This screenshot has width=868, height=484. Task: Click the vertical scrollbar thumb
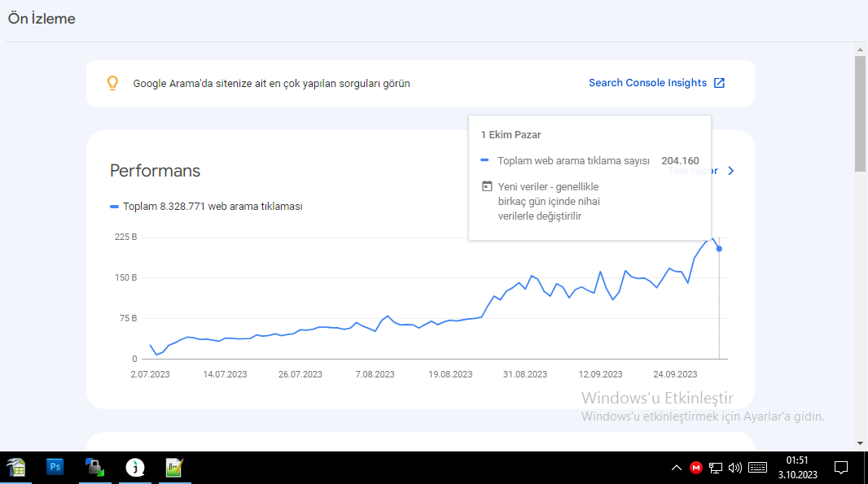(x=860, y=113)
